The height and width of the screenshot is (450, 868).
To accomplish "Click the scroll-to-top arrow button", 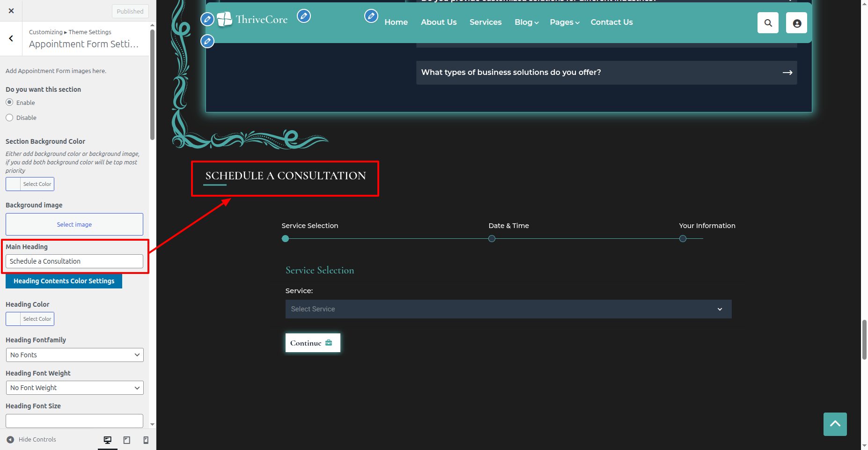I will [x=835, y=424].
